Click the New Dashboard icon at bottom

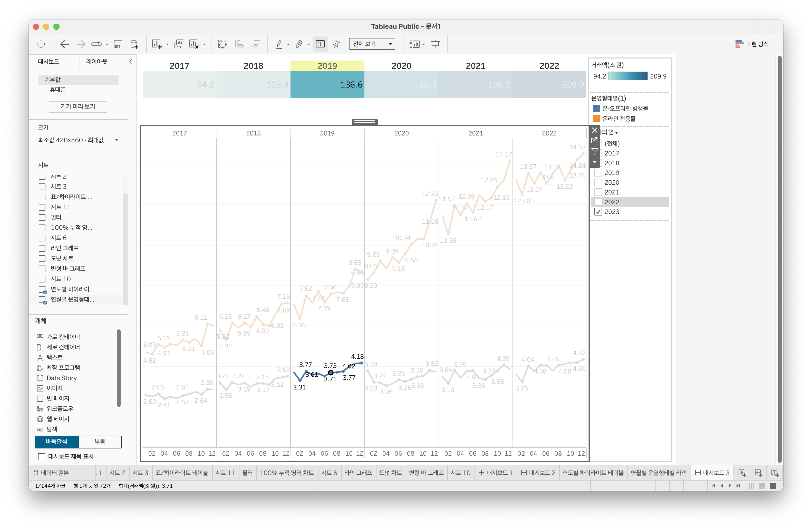tap(758, 473)
